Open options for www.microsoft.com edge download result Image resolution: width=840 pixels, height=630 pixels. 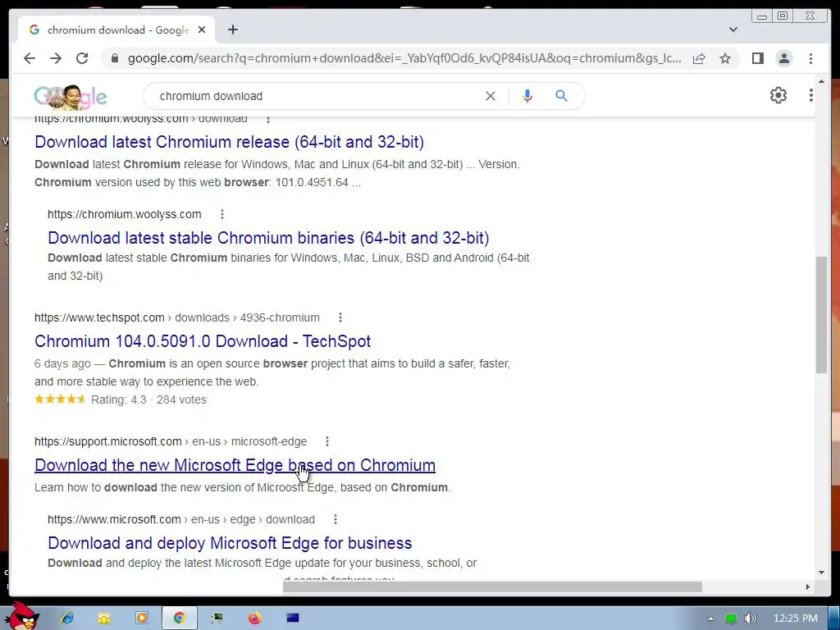click(x=336, y=519)
